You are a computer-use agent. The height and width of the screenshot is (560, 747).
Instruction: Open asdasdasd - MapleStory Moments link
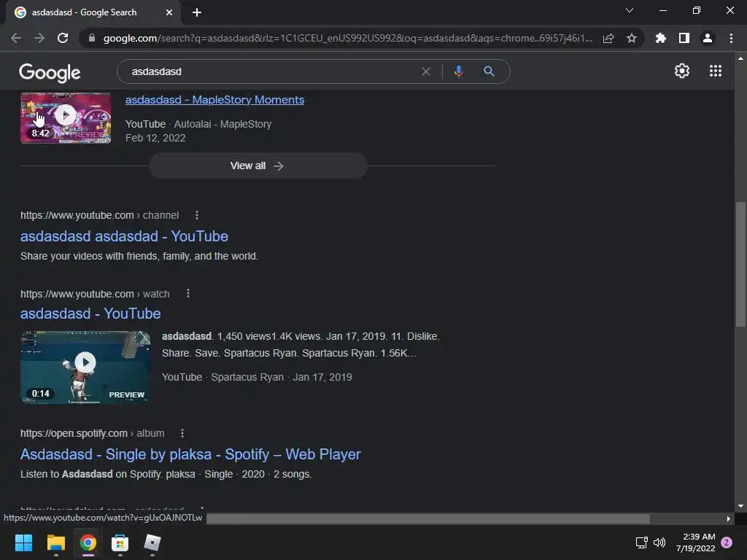pyautogui.click(x=215, y=99)
